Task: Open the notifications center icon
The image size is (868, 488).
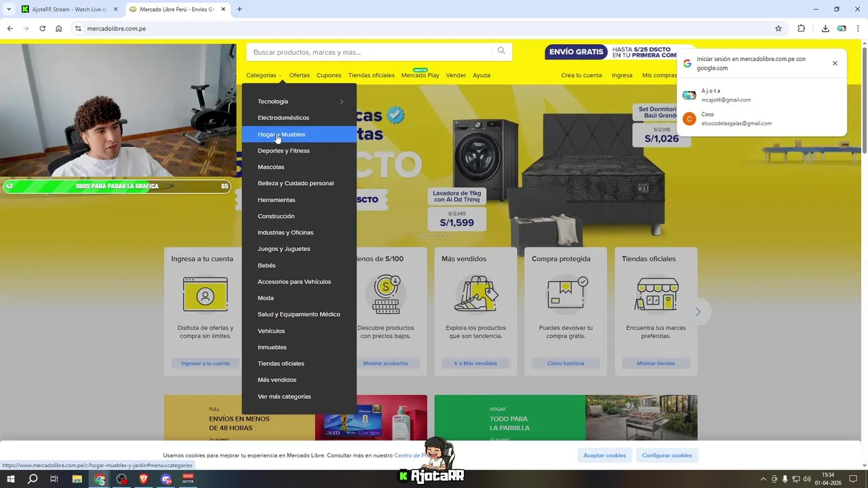Action: (x=853, y=479)
